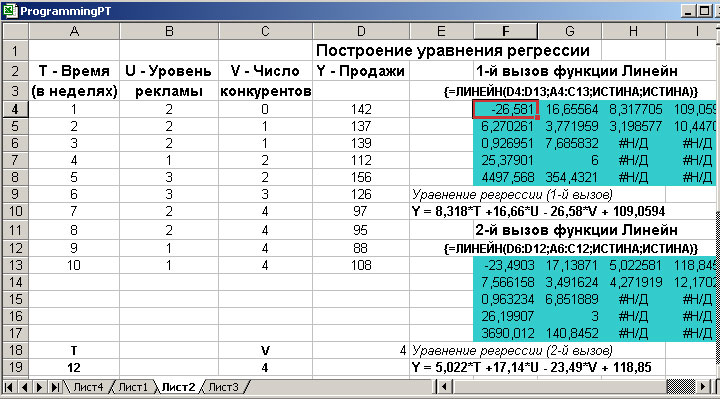This screenshot has height=399, width=720.
Task: Switch to the Лист4 sheet tab
Action: pos(88,387)
